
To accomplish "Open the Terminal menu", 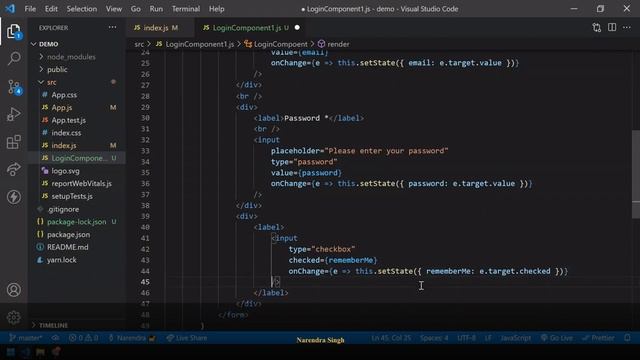I will [186, 9].
